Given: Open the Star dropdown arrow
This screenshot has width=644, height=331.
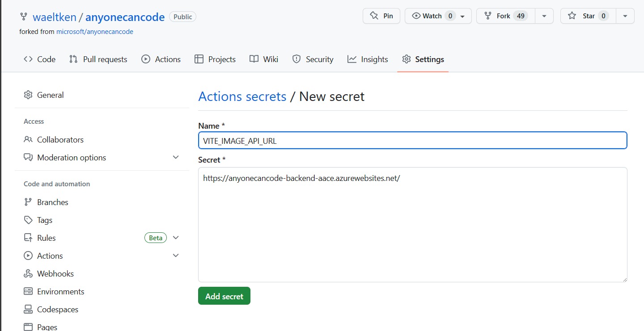Looking at the screenshot, I should [625, 16].
